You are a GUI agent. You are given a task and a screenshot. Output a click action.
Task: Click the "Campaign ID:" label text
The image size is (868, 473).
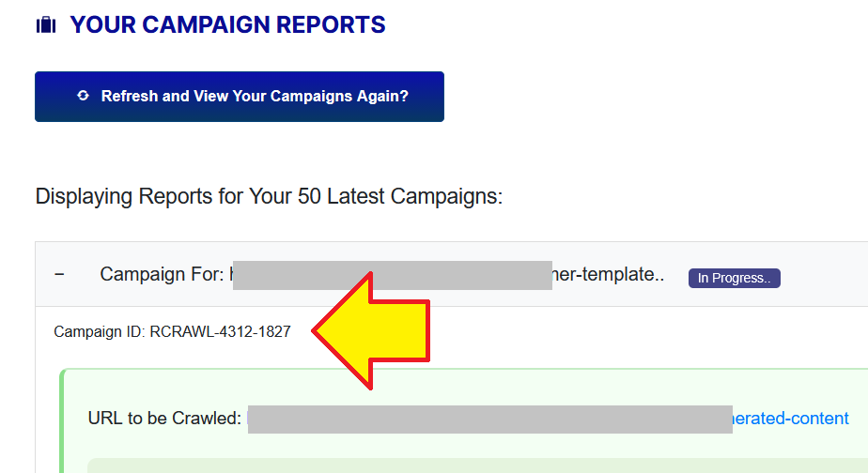tap(100, 331)
